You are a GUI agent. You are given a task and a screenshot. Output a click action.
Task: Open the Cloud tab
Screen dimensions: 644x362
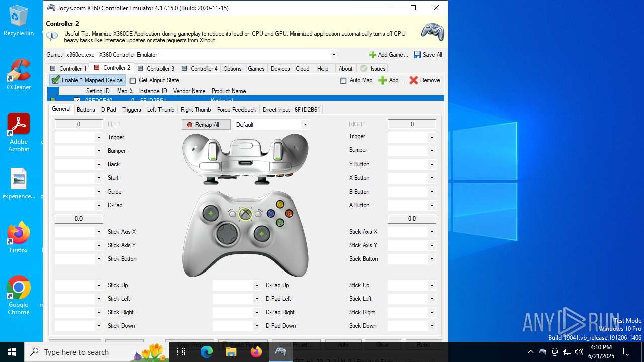pos(303,69)
